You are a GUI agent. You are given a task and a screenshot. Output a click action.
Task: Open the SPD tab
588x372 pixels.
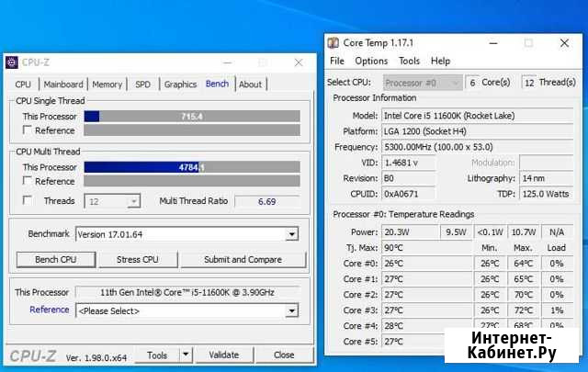[143, 85]
